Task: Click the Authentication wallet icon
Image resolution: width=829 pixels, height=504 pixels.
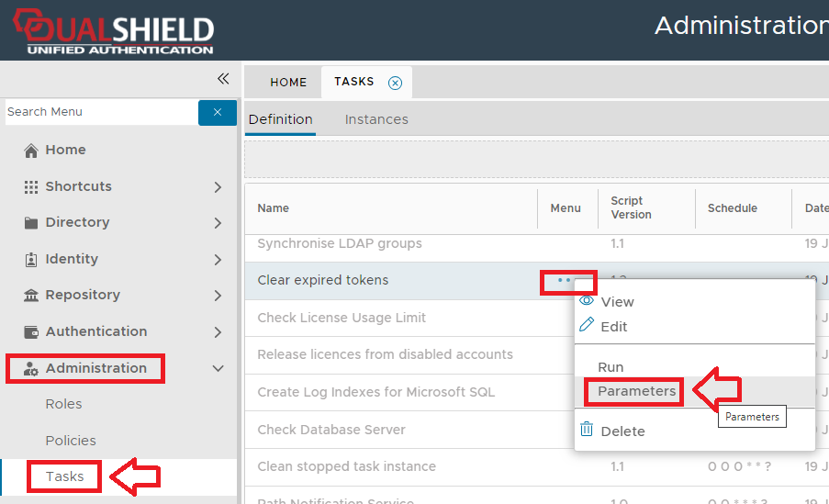Action: pos(31,332)
